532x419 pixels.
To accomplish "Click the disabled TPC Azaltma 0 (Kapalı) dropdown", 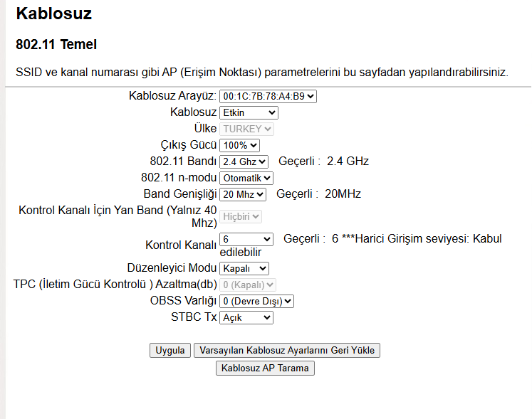I will point(247,285).
